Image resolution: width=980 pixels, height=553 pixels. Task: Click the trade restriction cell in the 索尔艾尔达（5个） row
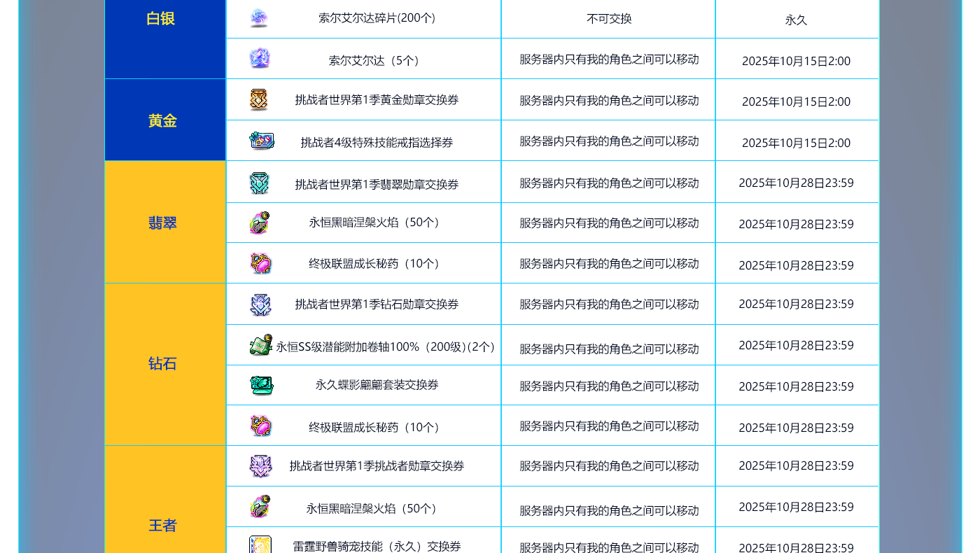[608, 59]
